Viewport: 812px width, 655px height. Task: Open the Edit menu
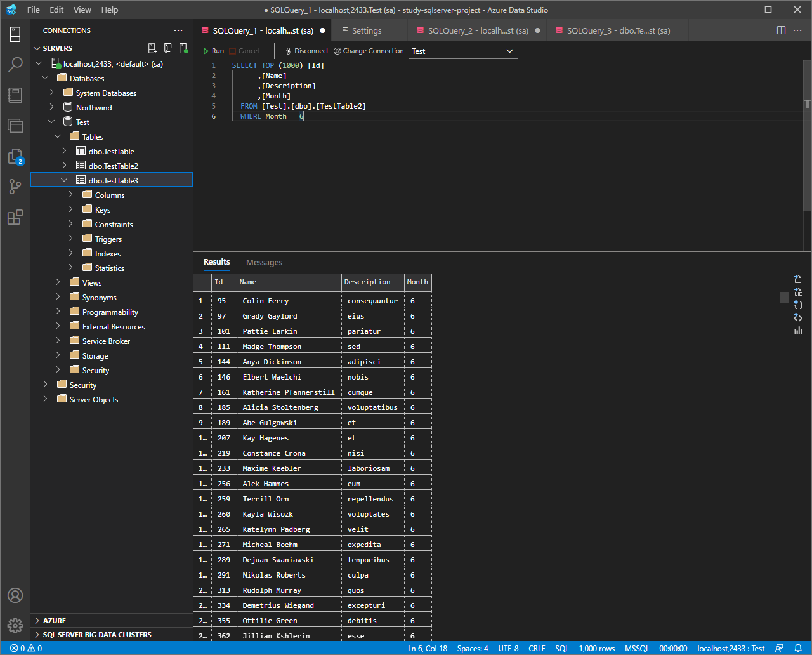point(56,10)
